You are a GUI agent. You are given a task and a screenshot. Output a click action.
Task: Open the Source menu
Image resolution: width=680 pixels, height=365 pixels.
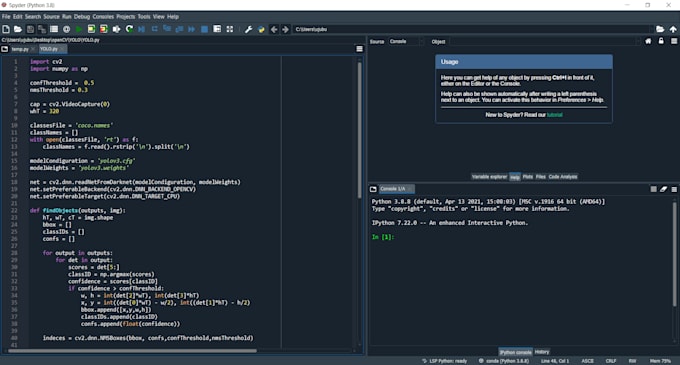[51, 16]
